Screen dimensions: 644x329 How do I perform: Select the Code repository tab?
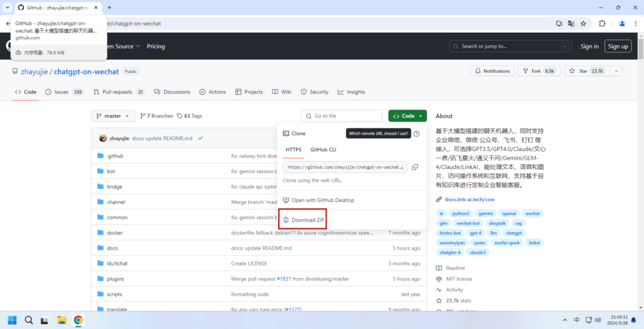25,92
